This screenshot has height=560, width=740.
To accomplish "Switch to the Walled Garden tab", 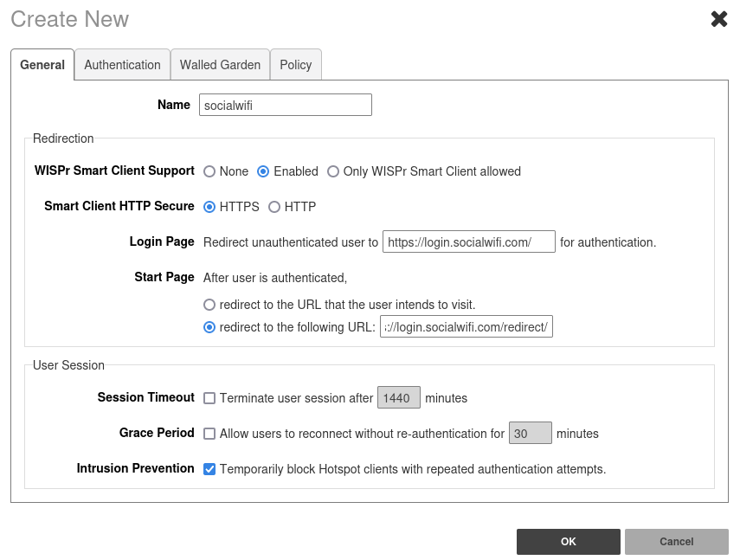I will tap(220, 65).
